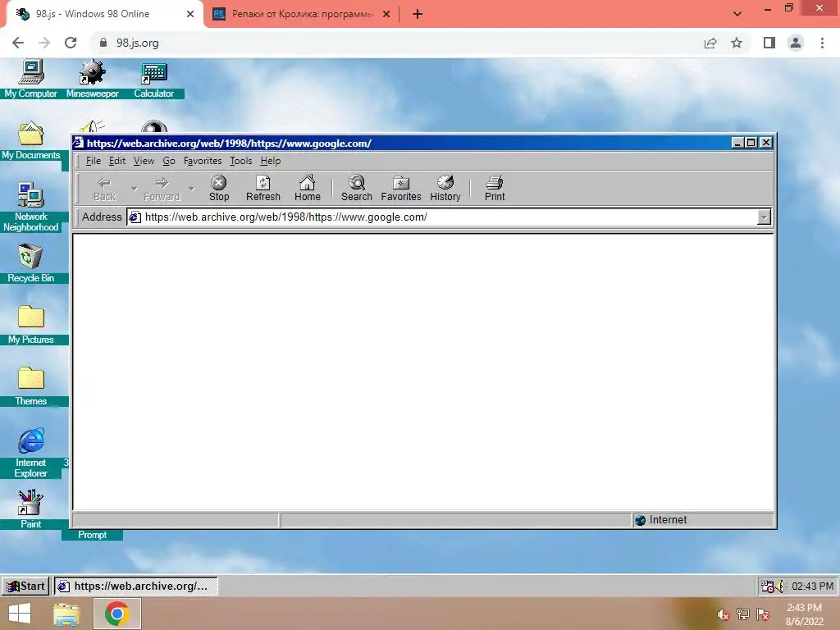Switch to the Репаки от Кролика tab
This screenshot has width=840, height=630.
point(301,14)
